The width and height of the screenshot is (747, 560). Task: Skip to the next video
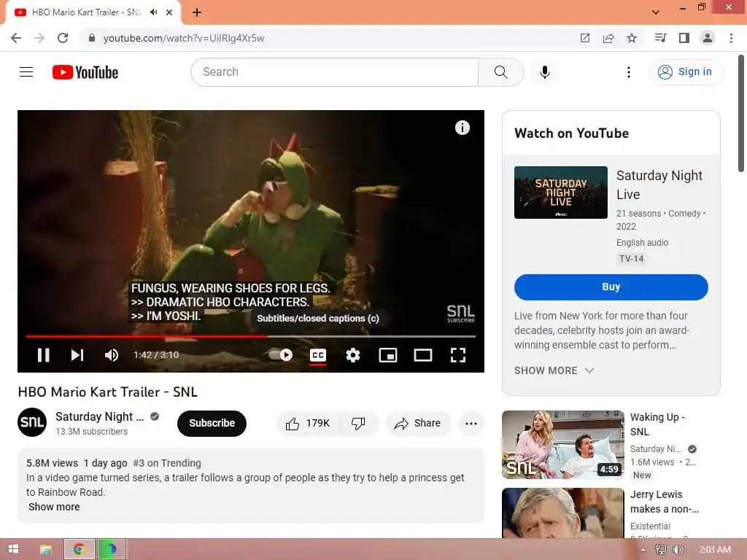coord(77,355)
